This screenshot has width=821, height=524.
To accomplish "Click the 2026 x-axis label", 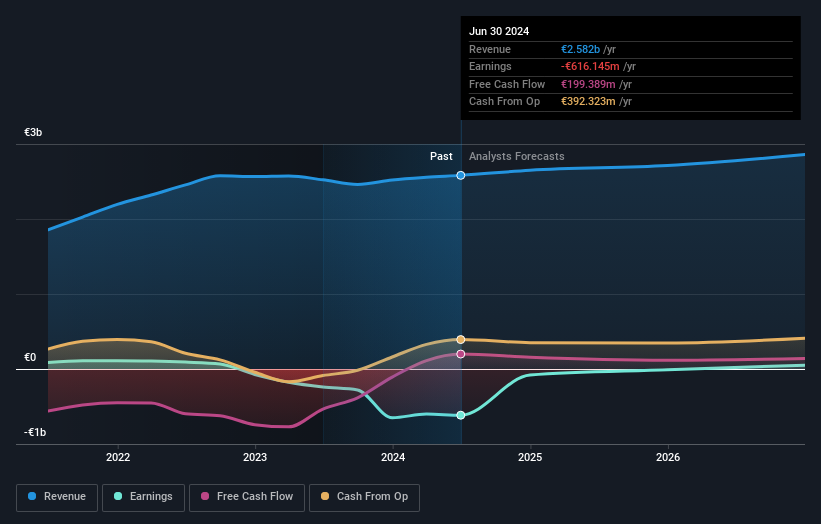I will click(668, 457).
